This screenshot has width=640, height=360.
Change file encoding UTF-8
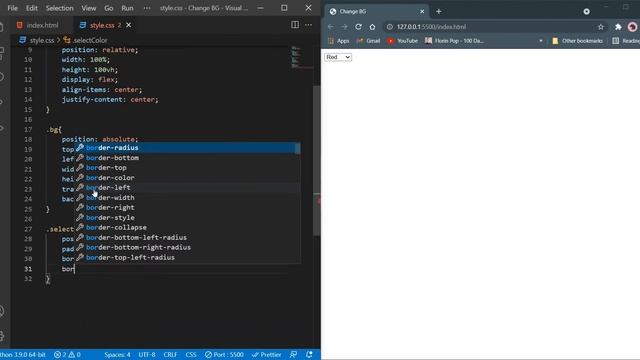[x=147, y=355]
